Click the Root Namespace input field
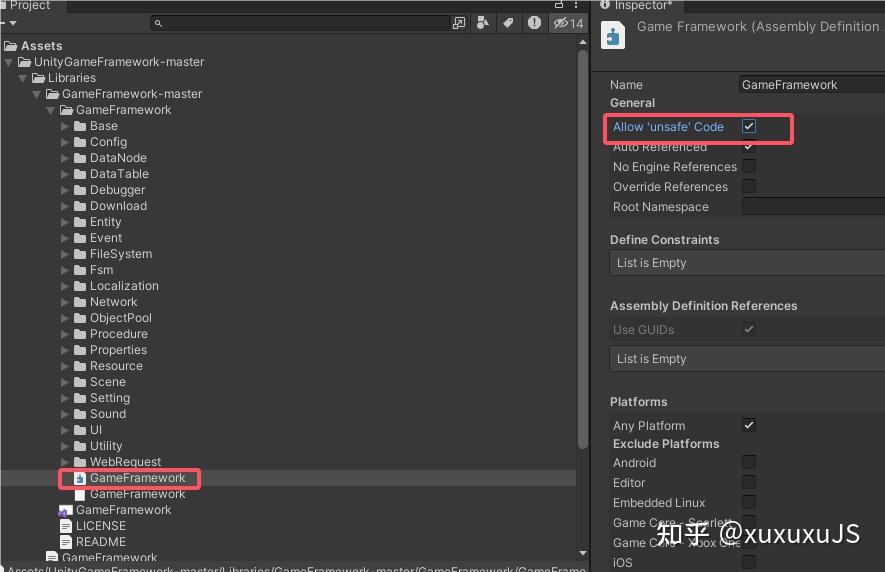Image resolution: width=885 pixels, height=572 pixels. [x=813, y=206]
